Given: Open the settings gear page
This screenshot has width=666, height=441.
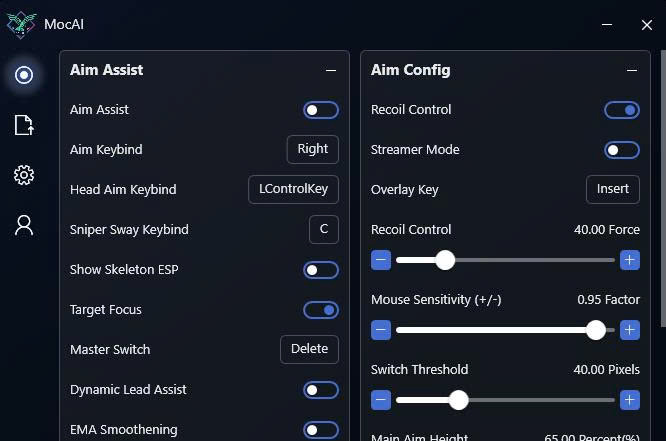Looking at the screenshot, I should pos(24,175).
